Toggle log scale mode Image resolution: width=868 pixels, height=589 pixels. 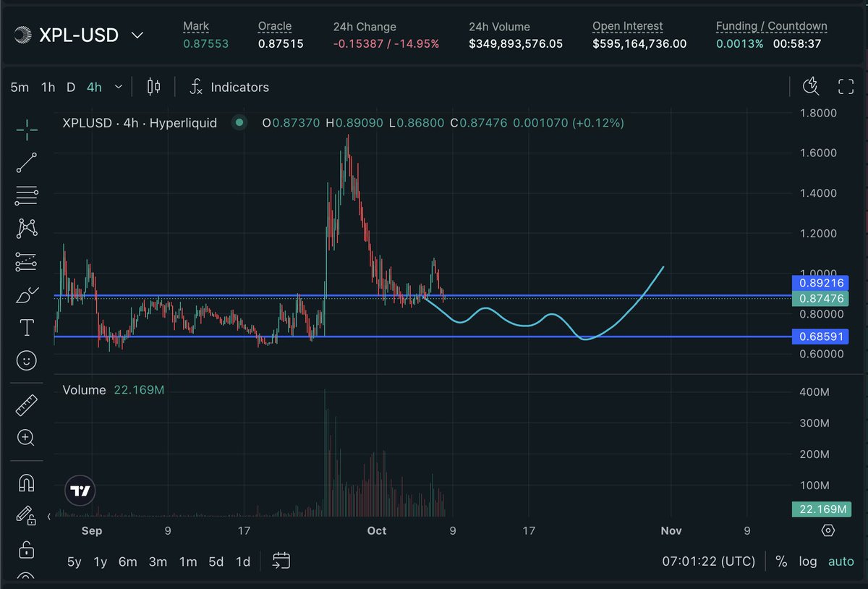click(x=808, y=562)
